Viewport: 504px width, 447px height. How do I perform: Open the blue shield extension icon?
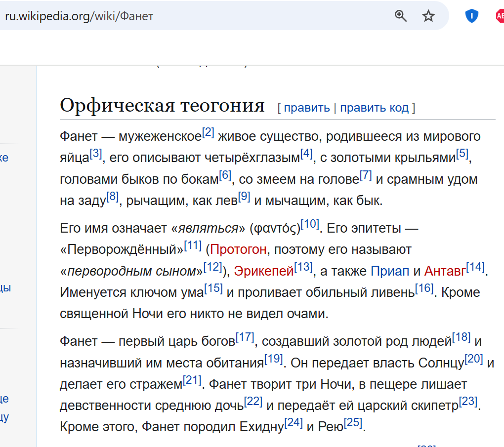471,16
